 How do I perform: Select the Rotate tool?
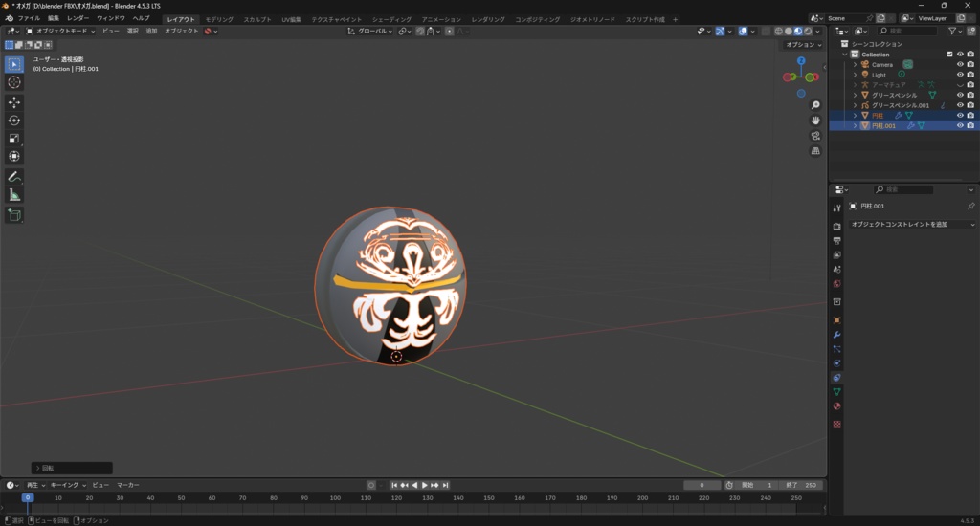tap(14, 121)
